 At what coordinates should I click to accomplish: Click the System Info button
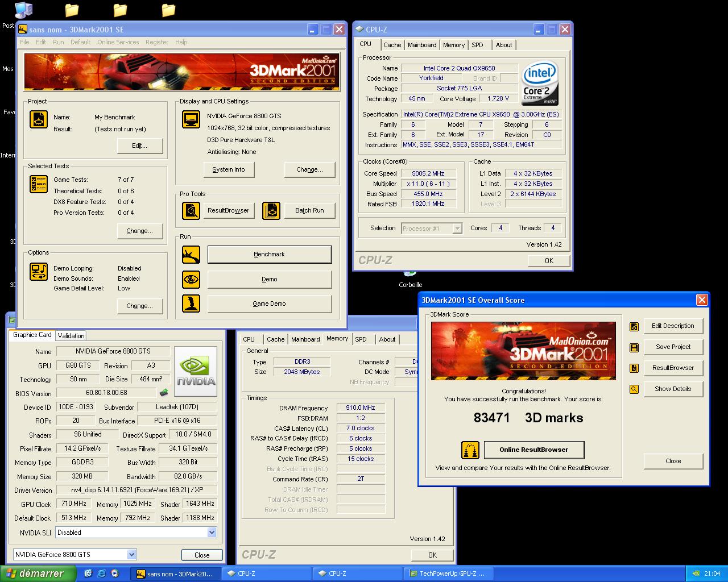coord(229,169)
